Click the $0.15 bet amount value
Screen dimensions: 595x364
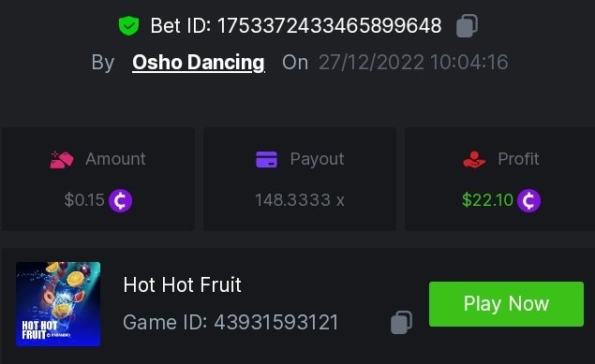click(x=83, y=200)
